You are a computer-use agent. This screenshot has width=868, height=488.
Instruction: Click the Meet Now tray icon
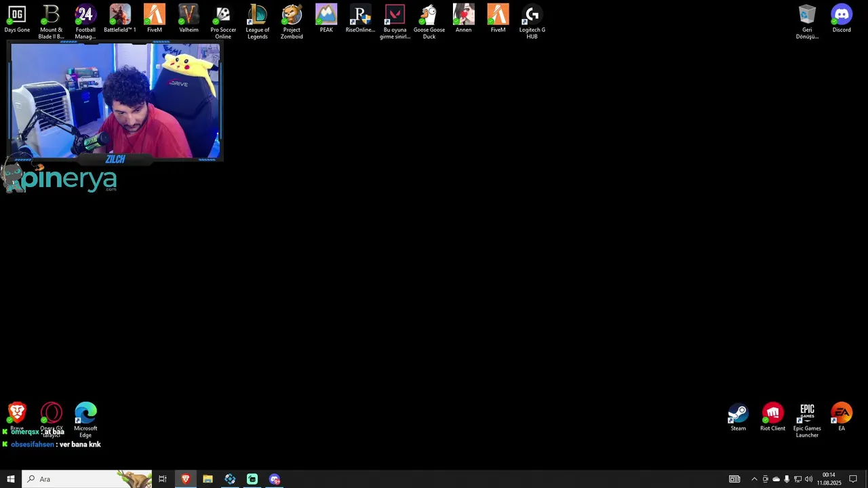(x=766, y=479)
